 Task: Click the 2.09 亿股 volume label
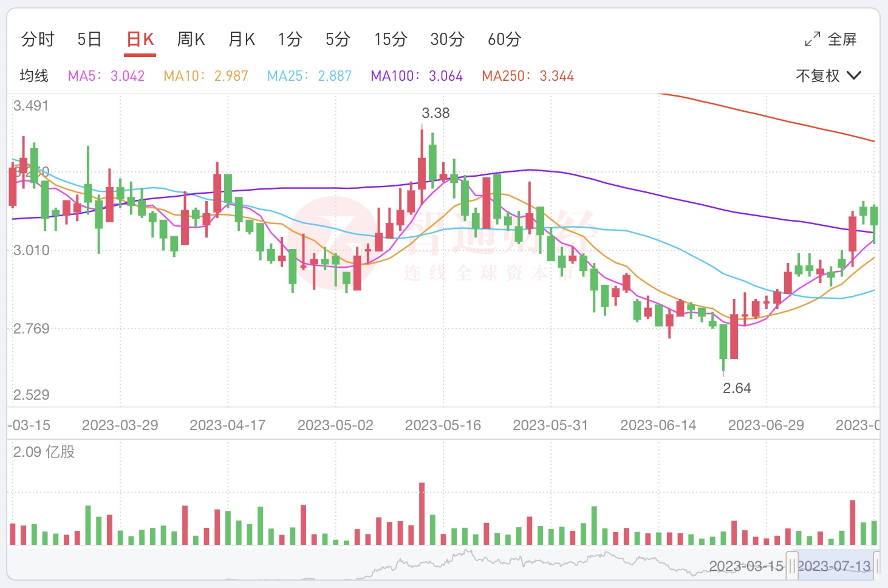pyautogui.click(x=44, y=452)
